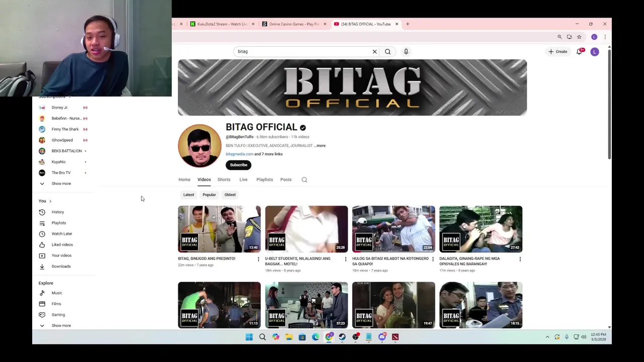Open a new browser tab
Screen dimensions: 644x362
(x=408, y=24)
